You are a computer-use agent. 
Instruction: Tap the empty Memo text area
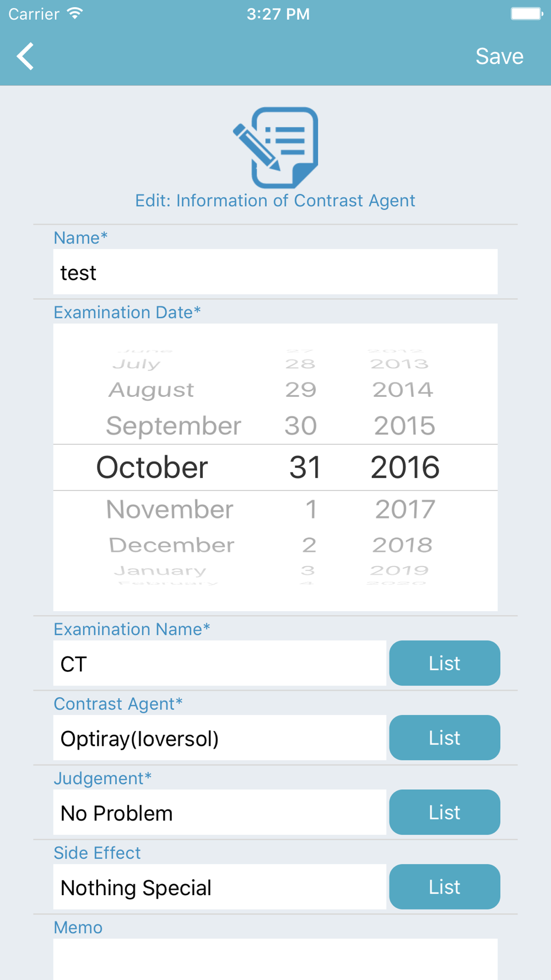pyautogui.click(x=275, y=959)
